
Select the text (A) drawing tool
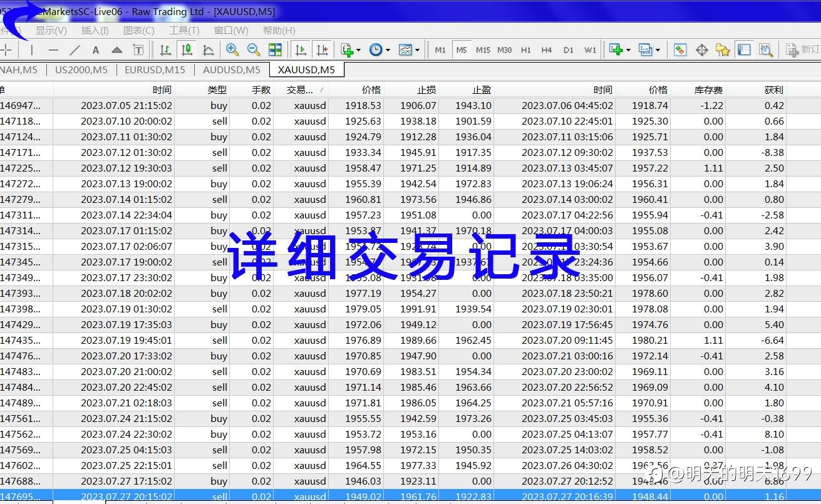96,50
